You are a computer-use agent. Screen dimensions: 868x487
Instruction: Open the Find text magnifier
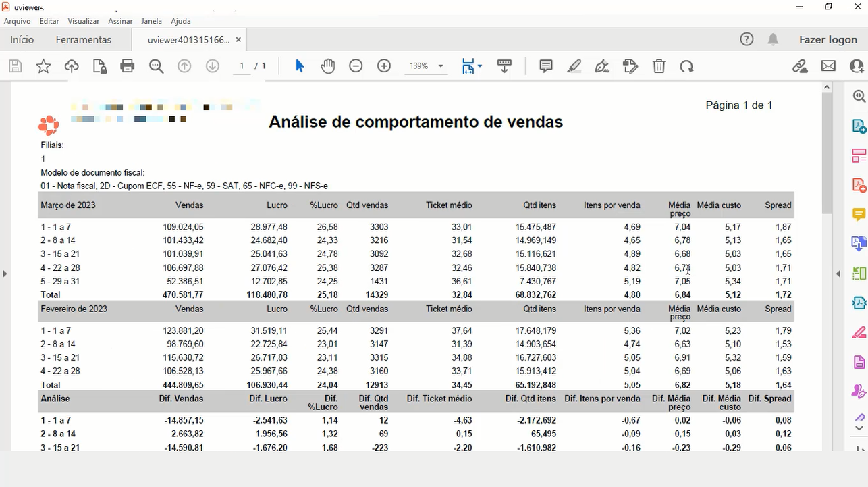(x=157, y=66)
